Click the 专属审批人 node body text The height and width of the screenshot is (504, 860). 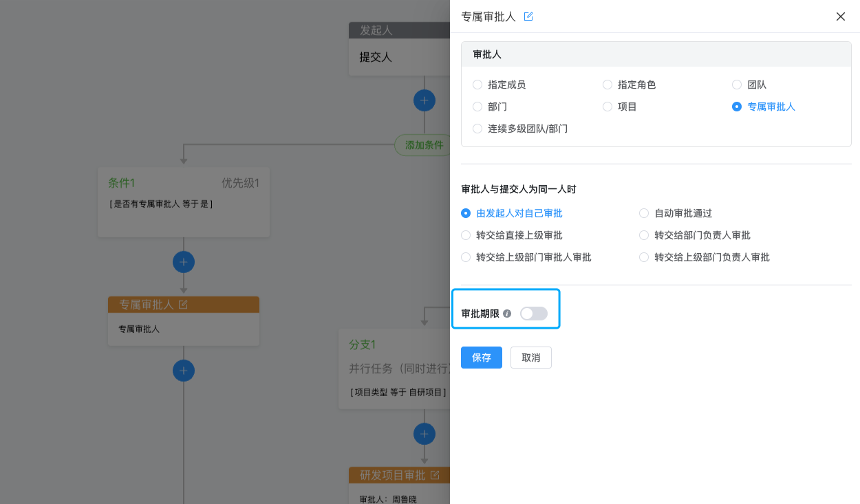click(x=139, y=329)
